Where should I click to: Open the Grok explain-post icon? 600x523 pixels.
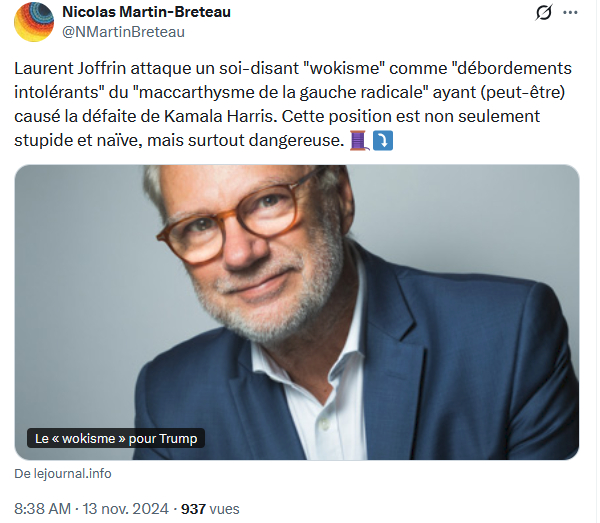(x=544, y=13)
